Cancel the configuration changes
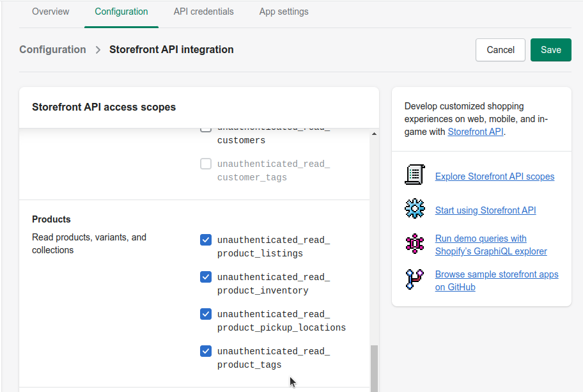Image resolution: width=583 pixels, height=392 pixels. coord(501,50)
